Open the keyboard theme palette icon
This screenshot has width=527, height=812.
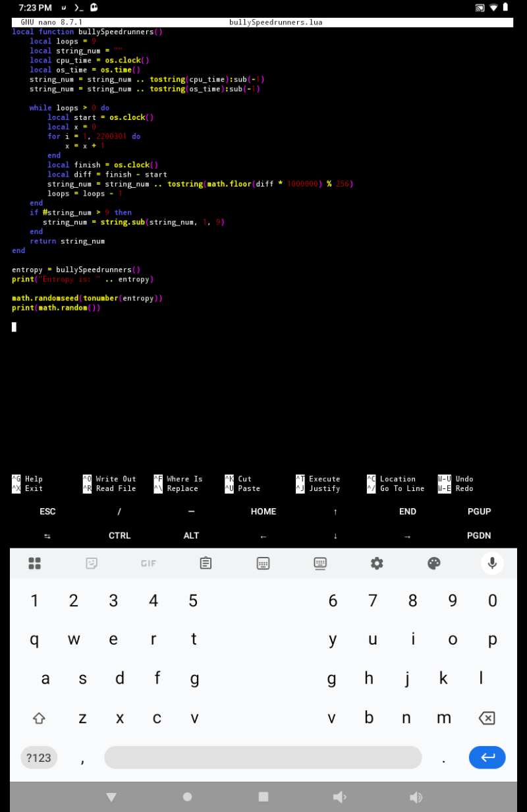[433, 564]
